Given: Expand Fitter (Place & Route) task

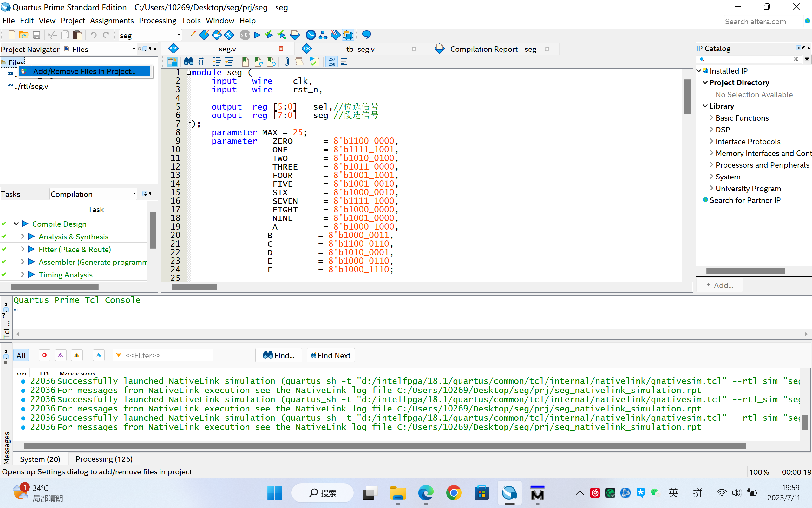Looking at the screenshot, I should (x=23, y=249).
